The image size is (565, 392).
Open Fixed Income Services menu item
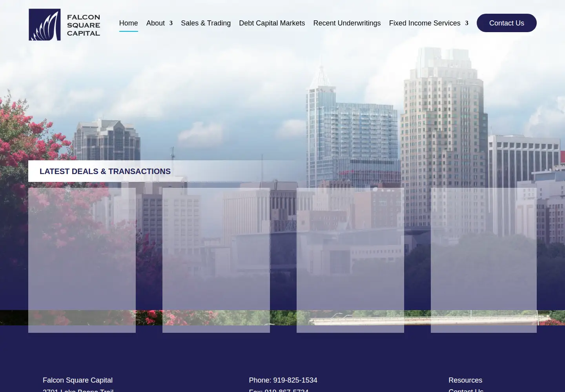tap(425, 23)
